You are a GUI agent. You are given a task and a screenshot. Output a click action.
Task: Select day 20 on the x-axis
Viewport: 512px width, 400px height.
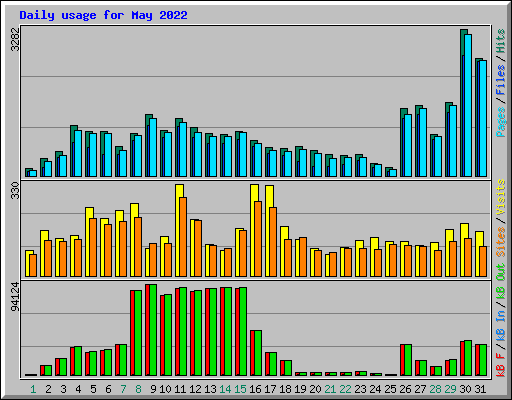(x=315, y=389)
